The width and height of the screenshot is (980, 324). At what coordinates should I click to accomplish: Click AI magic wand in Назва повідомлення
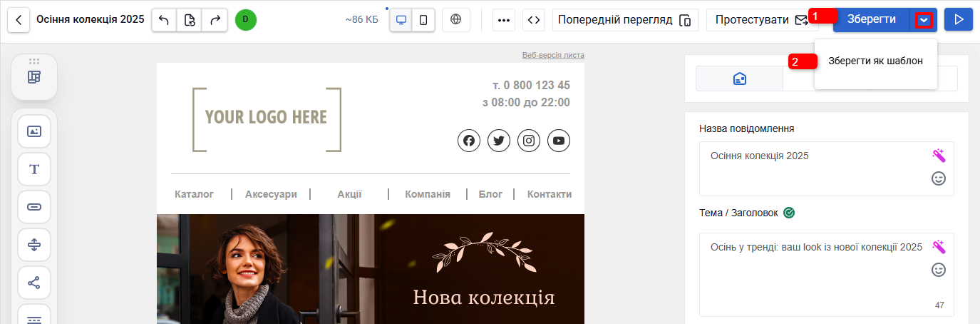tap(939, 156)
